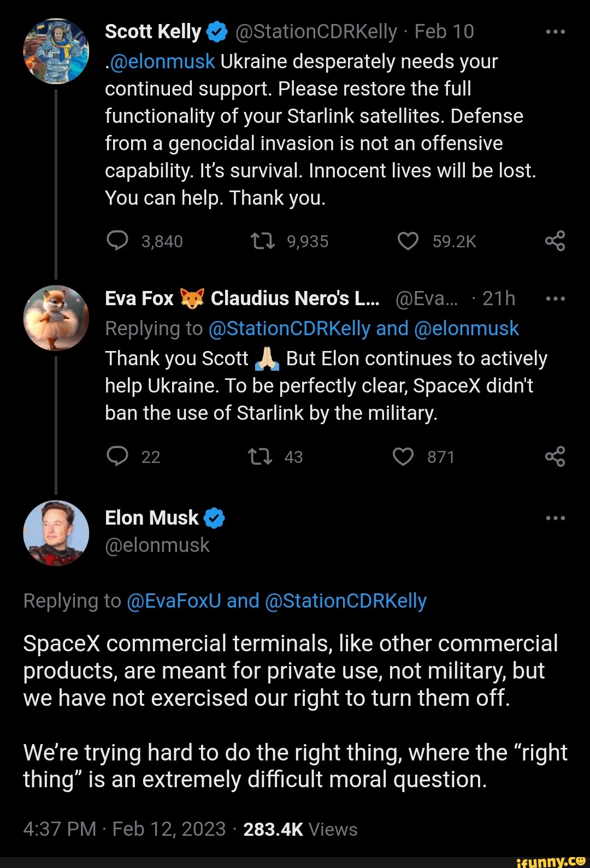Click the @elonmusk mention in Scott's tweet
This screenshot has width=590, height=868.
(x=163, y=62)
